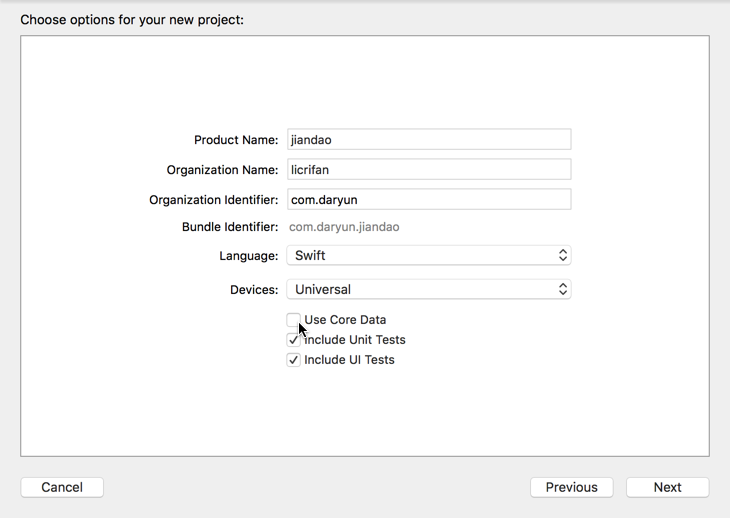Screen dimensions: 730x518
Task: Enable the Use Core Data checkbox
Action: (294, 320)
